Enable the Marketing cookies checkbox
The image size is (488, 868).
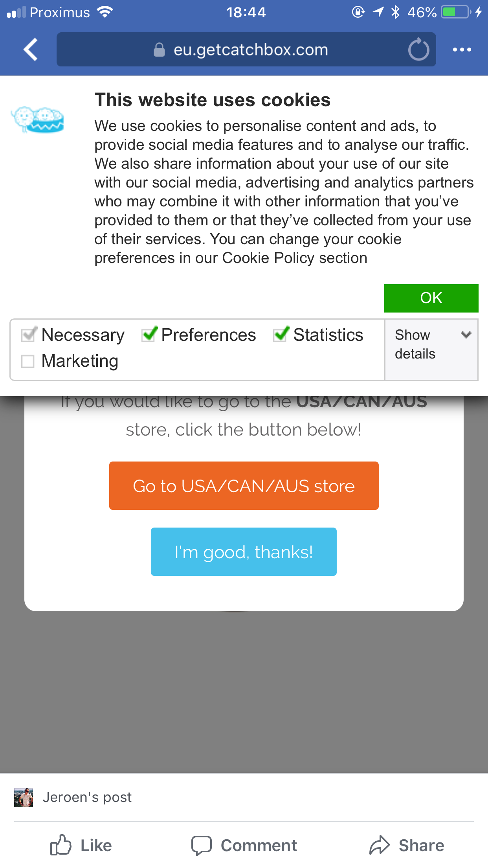point(28,361)
